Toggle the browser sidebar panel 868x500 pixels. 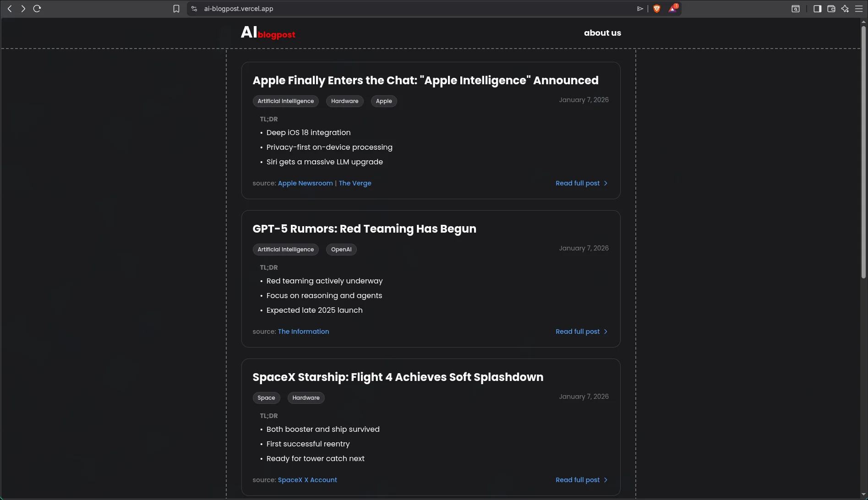[x=817, y=9]
